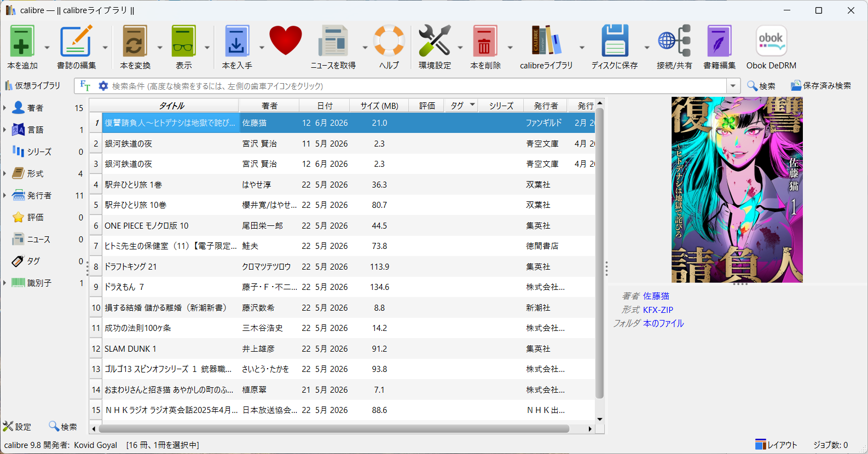Click the red heart donate icon
This screenshot has height=454, width=868.
pyautogui.click(x=286, y=40)
